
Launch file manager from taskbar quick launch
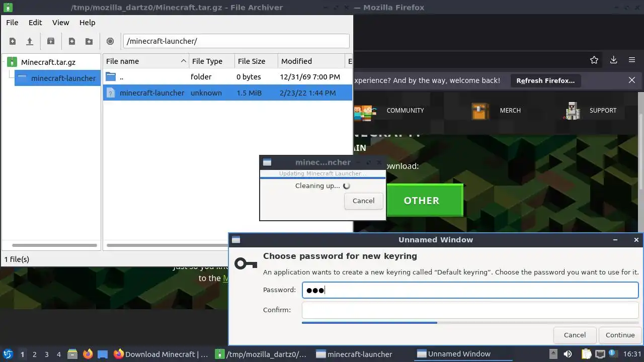[x=72, y=354]
